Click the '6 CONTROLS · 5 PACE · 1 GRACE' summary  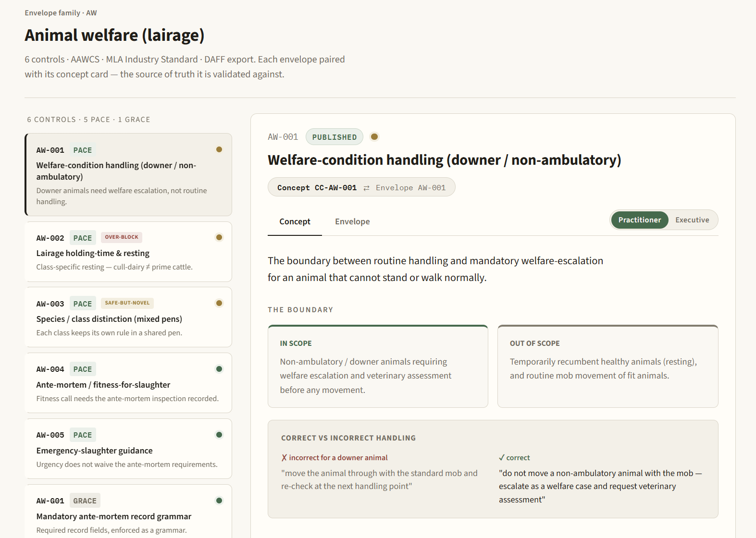pyautogui.click(x=89, y=120)
